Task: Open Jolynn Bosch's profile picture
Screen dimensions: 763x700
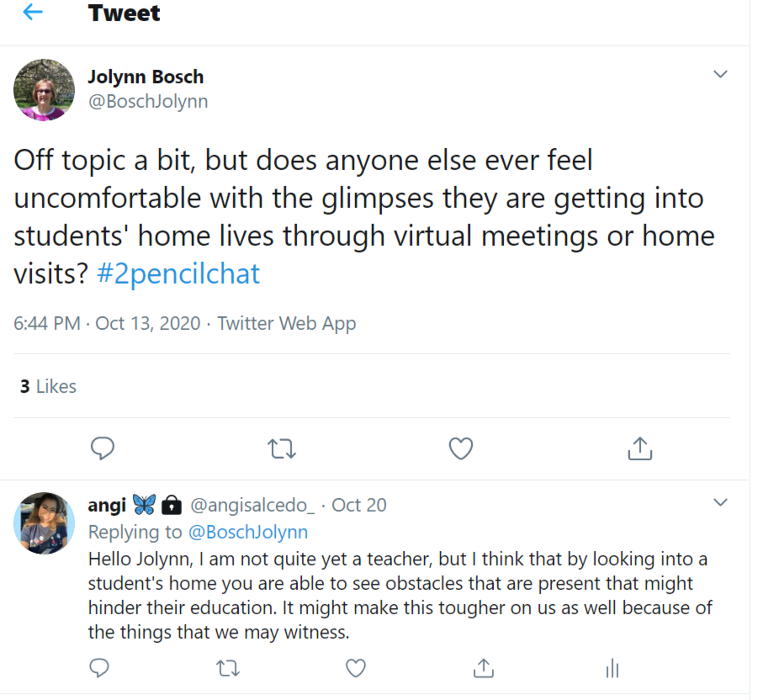Action: click(44, 90)
